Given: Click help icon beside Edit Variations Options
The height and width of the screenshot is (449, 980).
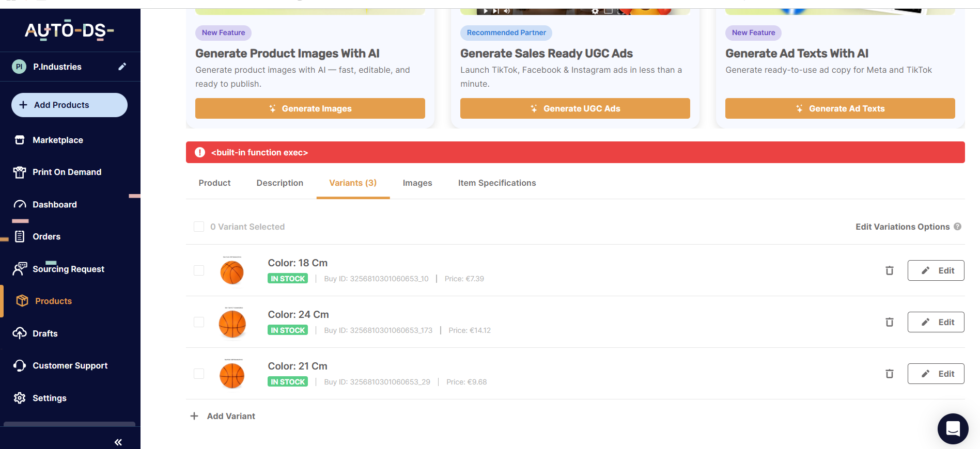Looking at the screenshot, I should pos(957,227).
